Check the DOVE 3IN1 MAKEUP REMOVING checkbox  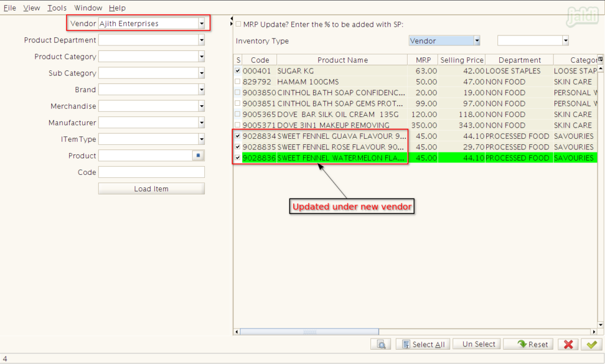click(238, 125)
